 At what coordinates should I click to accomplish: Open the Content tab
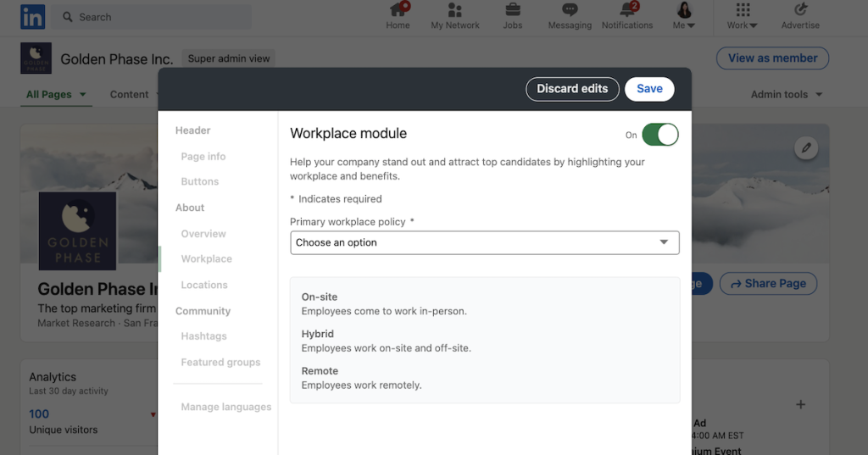click(x=129, y=94)
